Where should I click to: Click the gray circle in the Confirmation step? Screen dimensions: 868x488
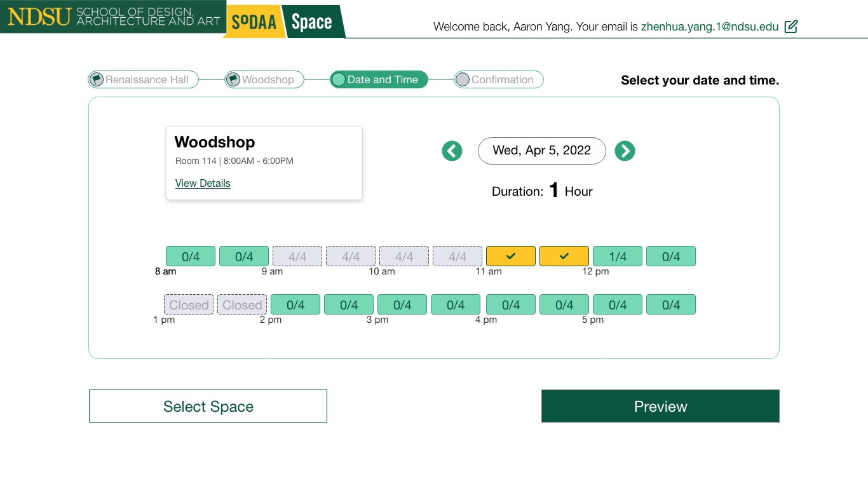pos(463,79)
